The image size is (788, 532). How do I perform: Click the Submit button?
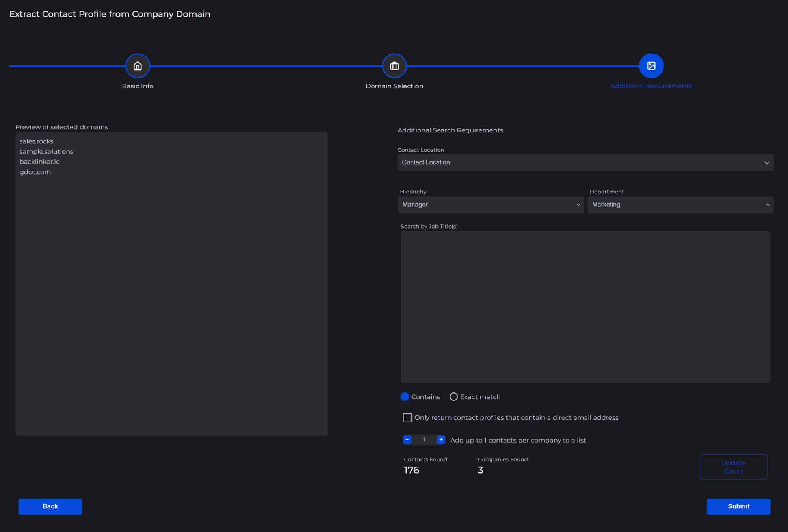click(738, 506)
